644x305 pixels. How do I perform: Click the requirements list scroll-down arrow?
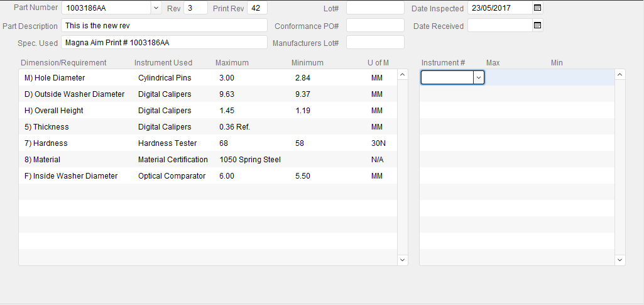(403, 260)
